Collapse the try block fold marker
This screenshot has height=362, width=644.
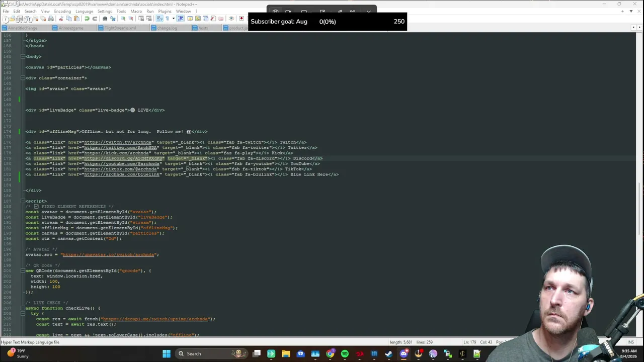tap(22, 313)
